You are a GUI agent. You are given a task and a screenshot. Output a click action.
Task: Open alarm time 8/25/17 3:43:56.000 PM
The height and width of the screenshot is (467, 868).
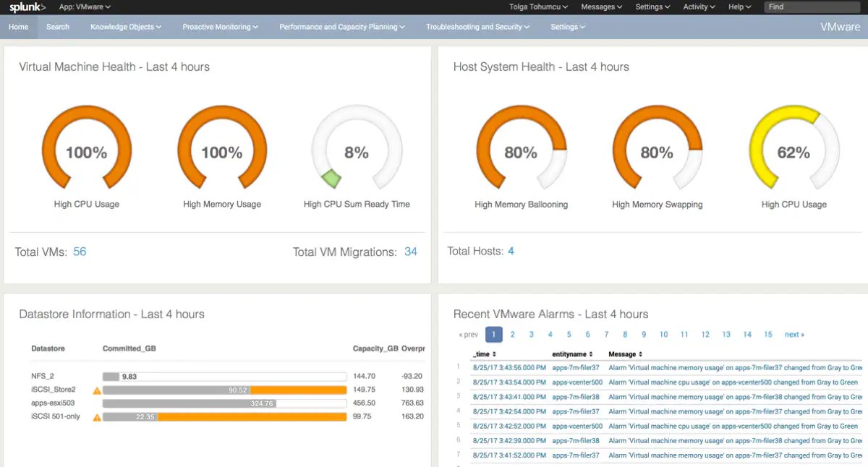pos(509,368)
